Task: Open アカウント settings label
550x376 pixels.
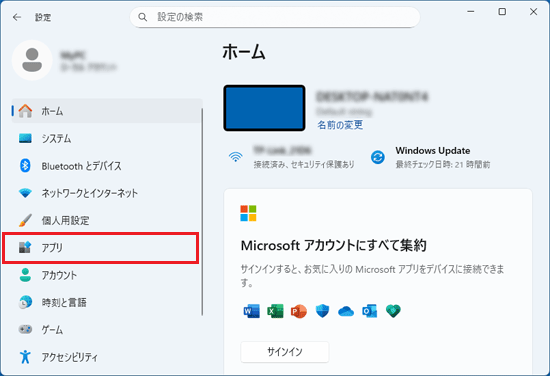Action: click(59, 275)
